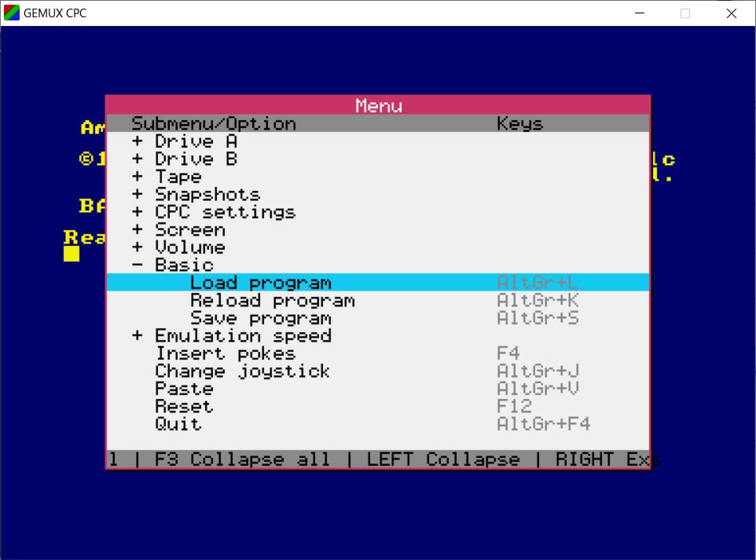
Task: Select the Reload program option
Action: (x=378, y=300)
